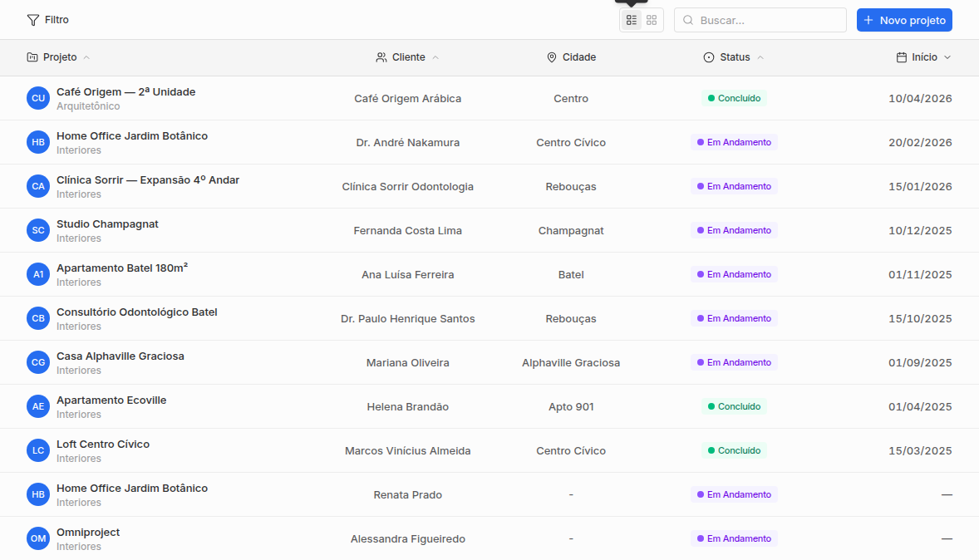Click the CB avatar icon

(x=38, y=318)
